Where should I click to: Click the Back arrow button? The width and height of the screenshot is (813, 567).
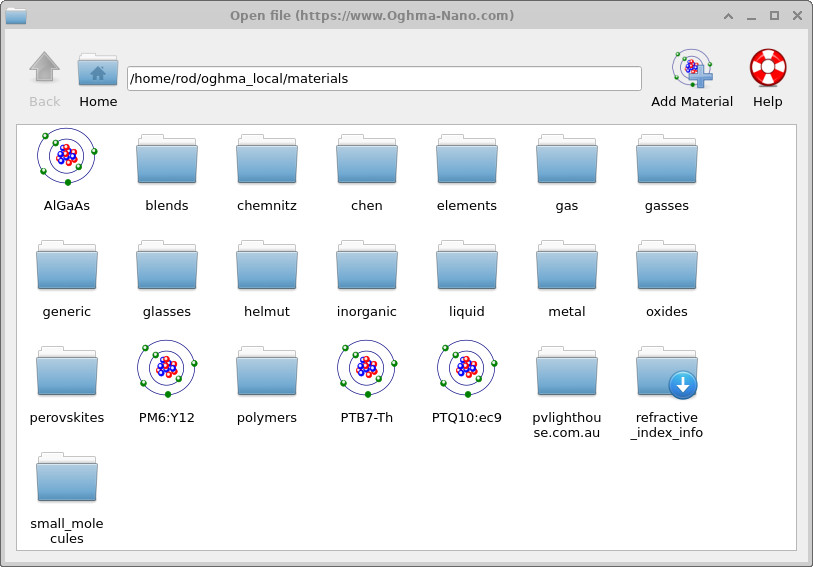point(45,70)
